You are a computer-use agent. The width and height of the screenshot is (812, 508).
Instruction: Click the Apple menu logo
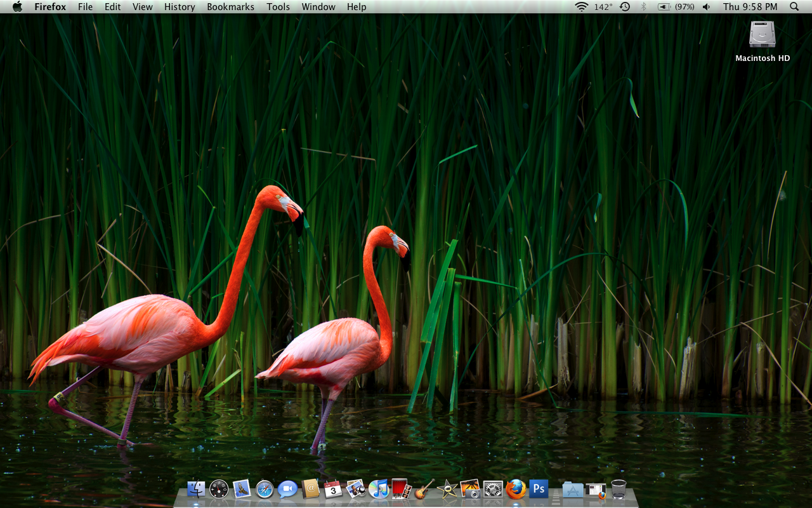[x=17, y=7]
